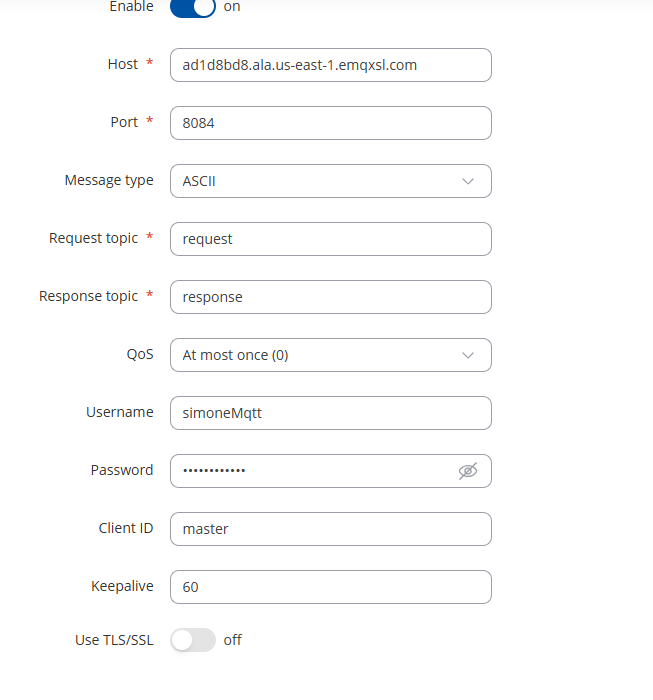Click the Host field label

[123, 64]
